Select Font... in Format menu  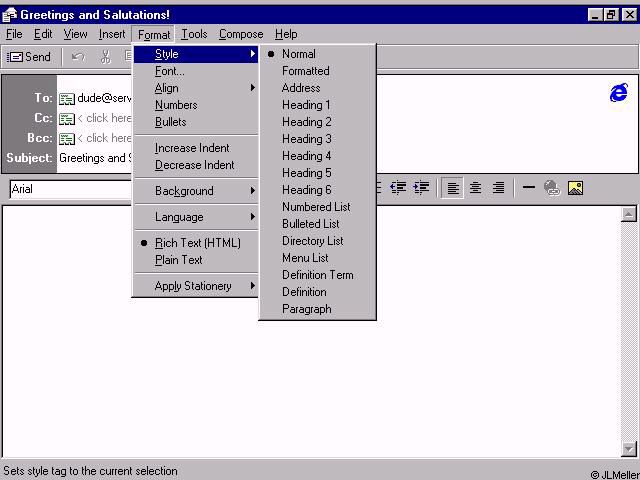pos(170,71)
